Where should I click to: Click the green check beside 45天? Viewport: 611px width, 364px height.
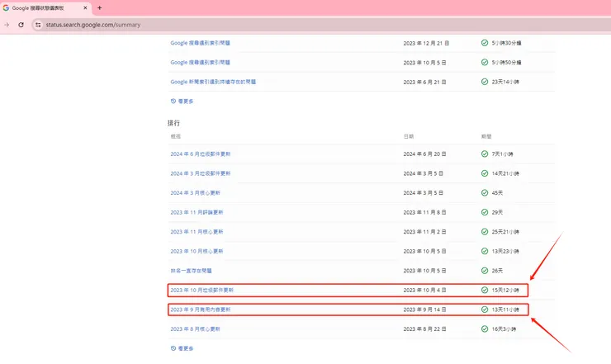[485, 193]
